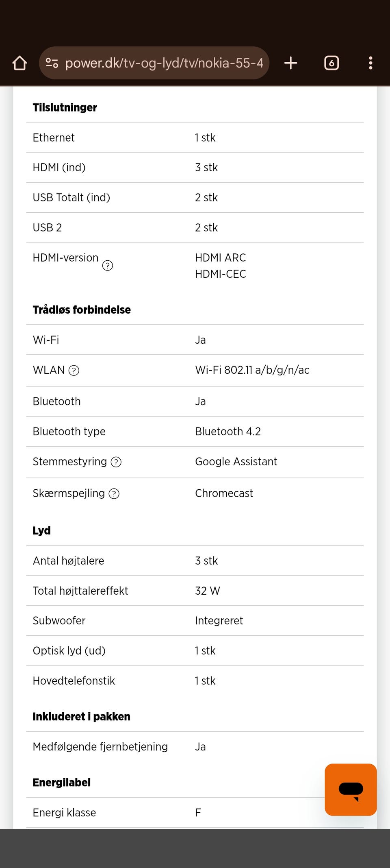Tap the power.dk URL address field

coord(164,63)
